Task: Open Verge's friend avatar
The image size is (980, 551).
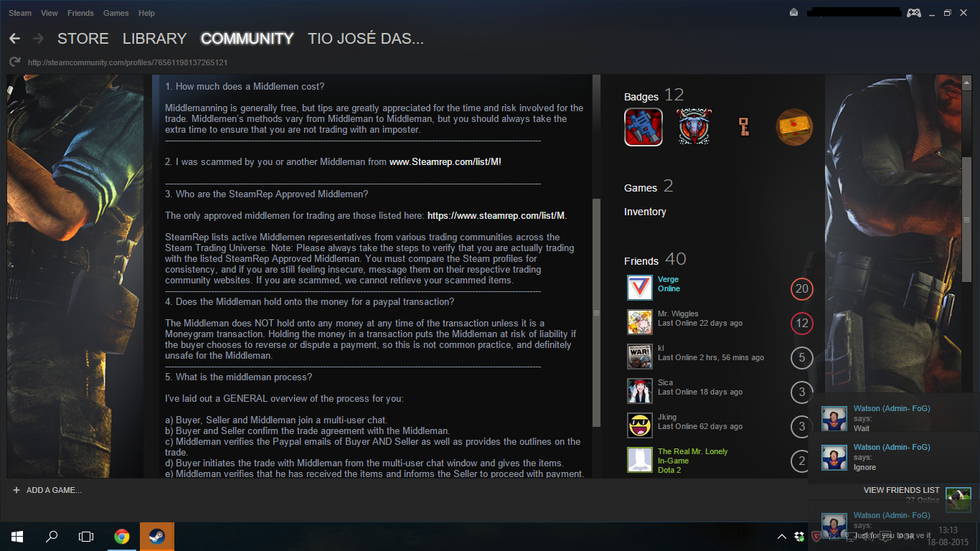Action: [639, 288]
